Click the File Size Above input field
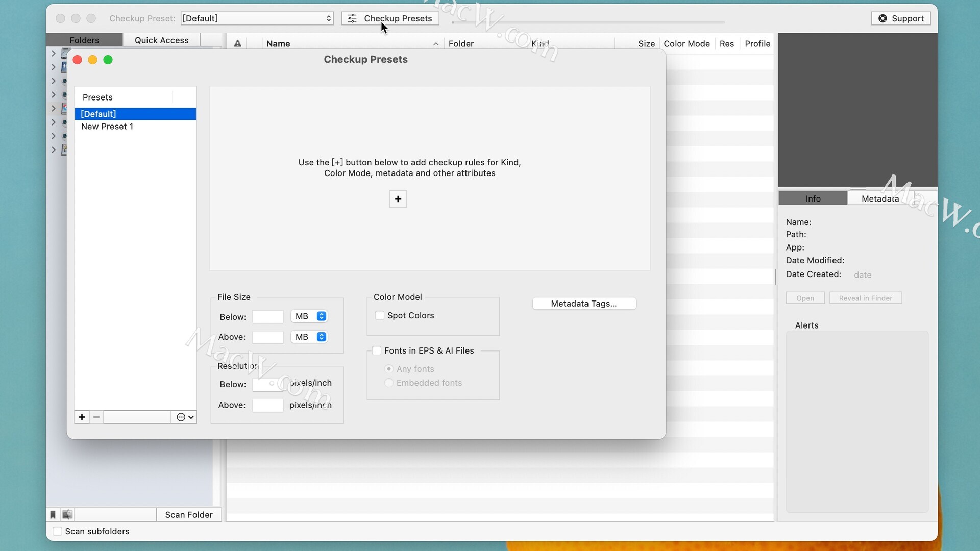 pos(267,337)
